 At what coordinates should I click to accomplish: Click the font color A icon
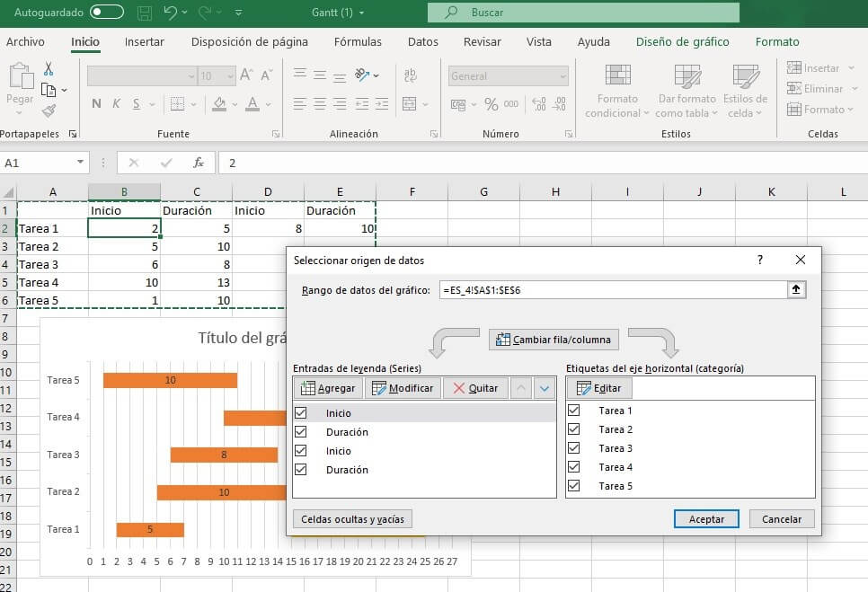coord(252,103)
